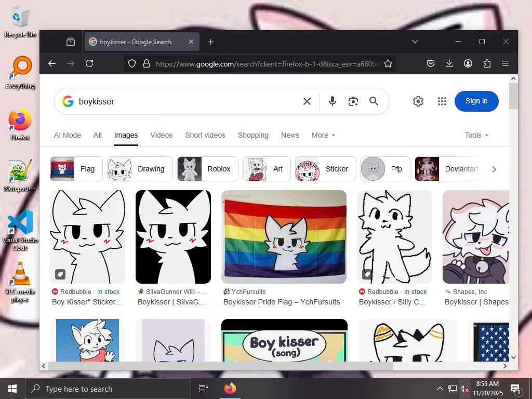The width and height of the screenshot is (532, 399).
Task: Open Google quick settings gear icon
Action: 418,101
